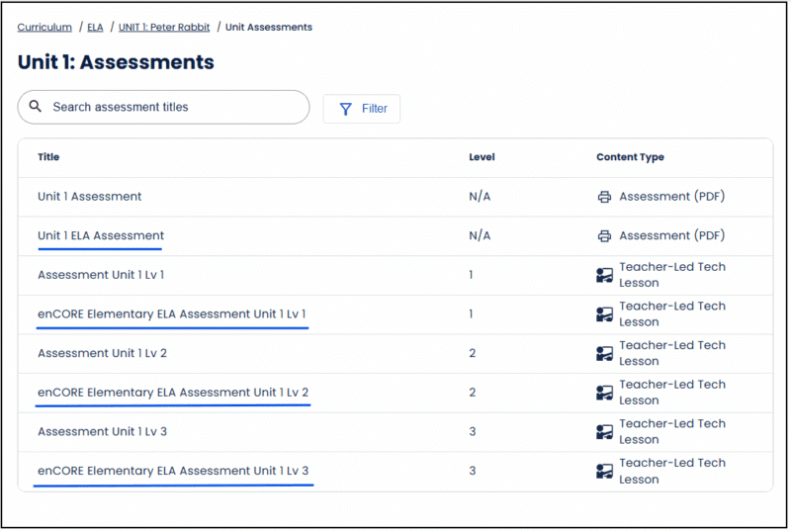Image resolution: width=791 pixels, height=532 pixels.
Task: Open enCORE Elementary ELA Assessment Unit 1 Lv 1
Action: tap(171, 313)
